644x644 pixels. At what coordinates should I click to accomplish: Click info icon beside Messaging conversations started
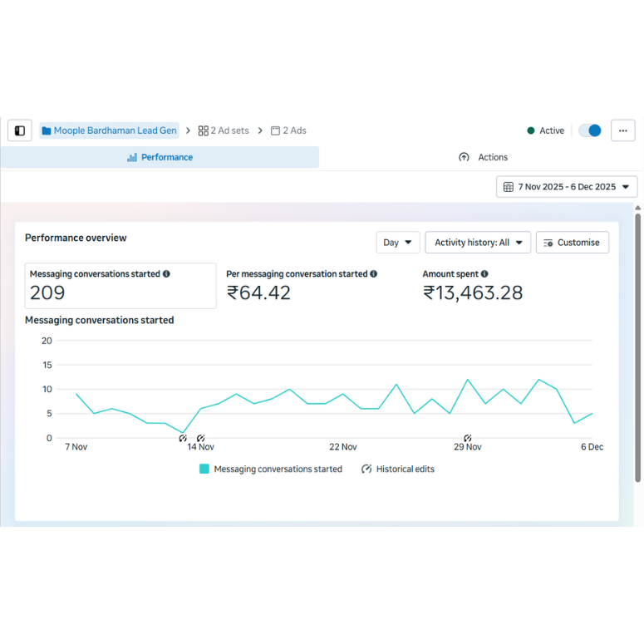pos(167,274)
